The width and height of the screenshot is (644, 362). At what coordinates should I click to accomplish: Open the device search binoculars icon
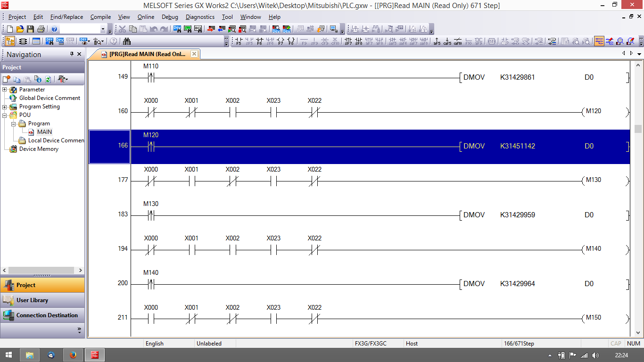pos(127,41)
